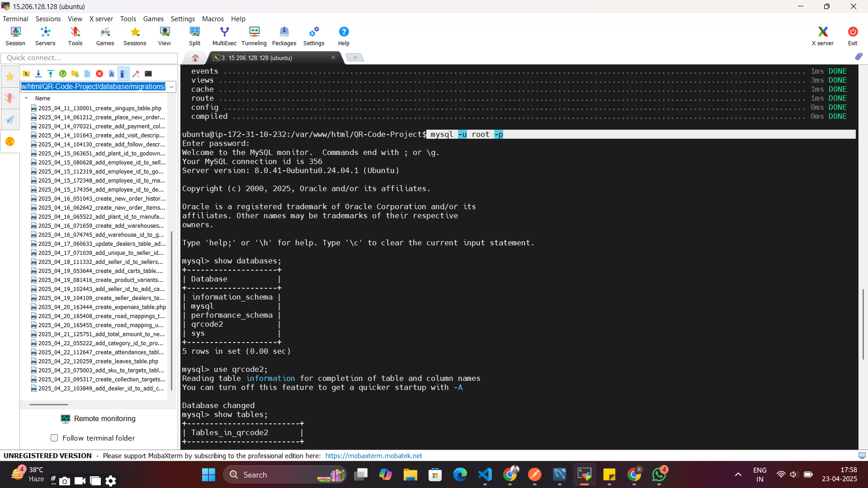
Task: Refresh the SFTP folder listing
Action: (x=63, y=74)
